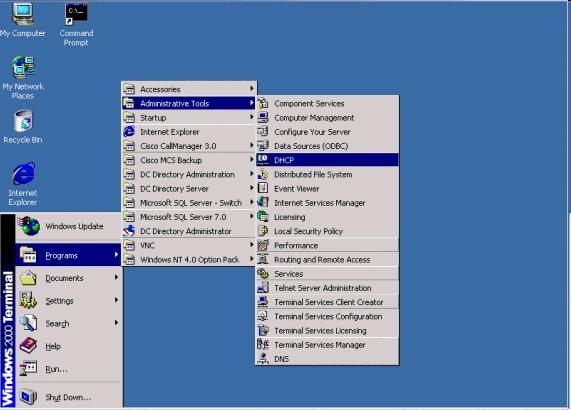The image size is (571, 410).
Task: Choose Microsoft SQL Server 7.0 entry
Action: pyautogui.click(x=189, y=217)
